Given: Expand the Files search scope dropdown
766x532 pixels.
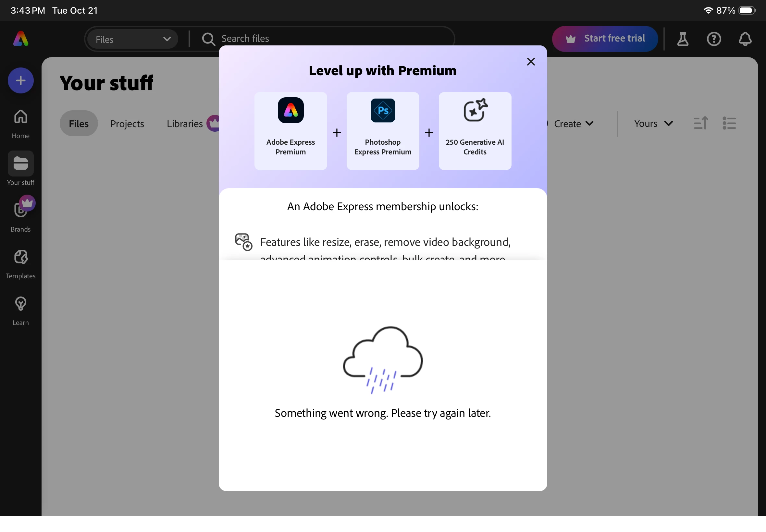Looking at the screenshot, I should click(133, 39).
